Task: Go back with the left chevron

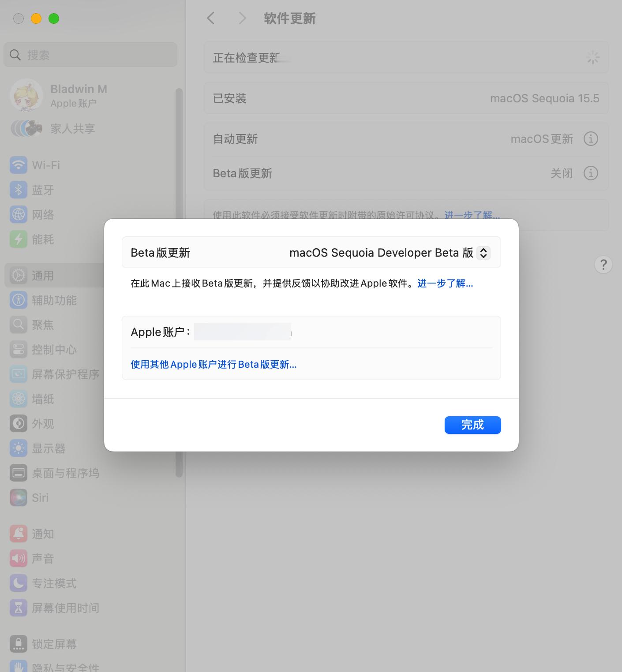Action: [211, 18]
